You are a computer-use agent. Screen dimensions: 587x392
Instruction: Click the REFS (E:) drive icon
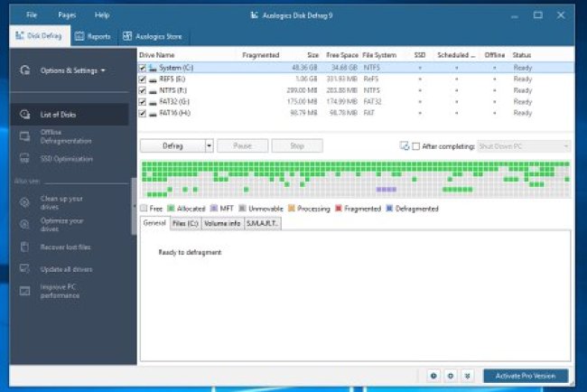coord(153,79)
